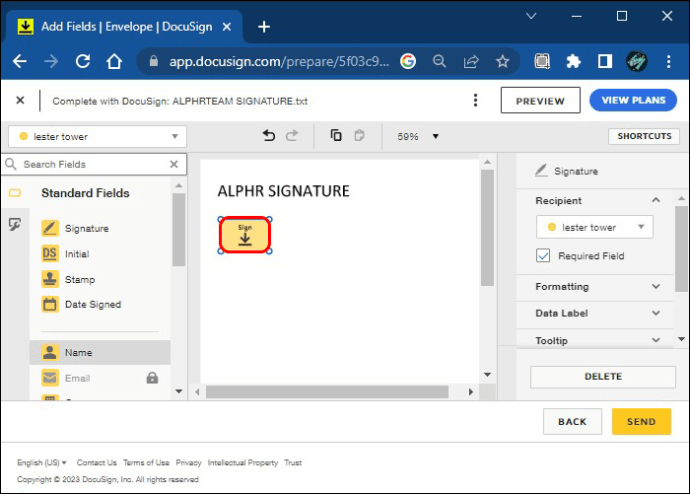Click the PREVIEW button
The image size is (690, 494).
pos(540,100)
